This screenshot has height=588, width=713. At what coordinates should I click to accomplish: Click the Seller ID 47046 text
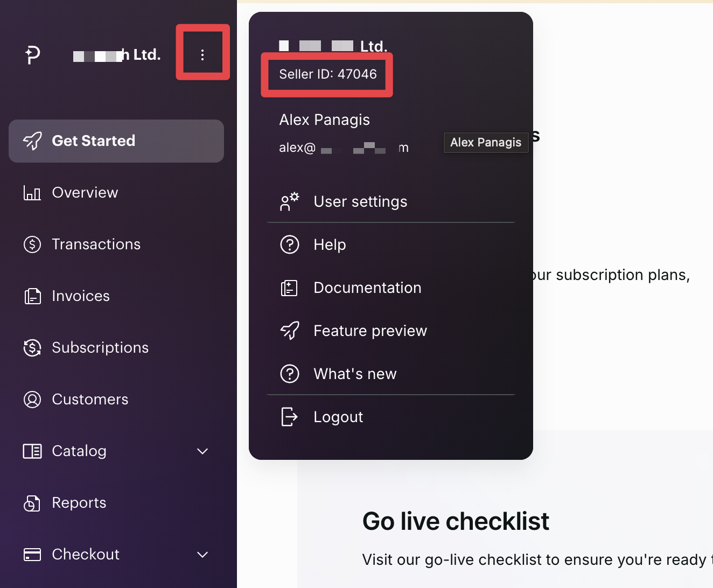click(x=328, y=74)
